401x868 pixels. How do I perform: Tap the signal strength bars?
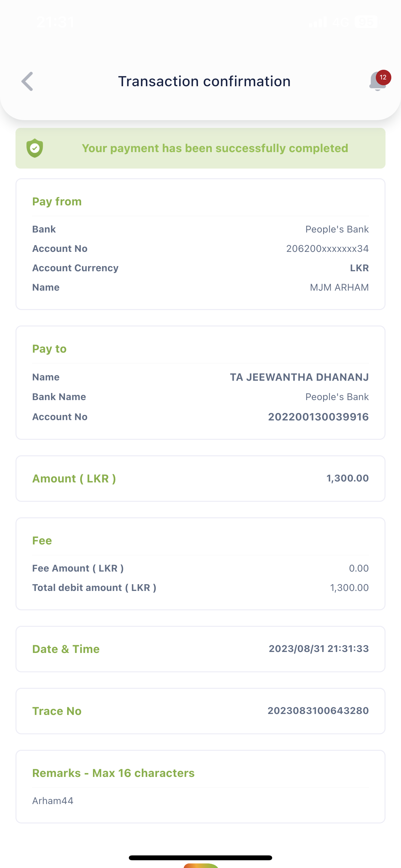318,22
